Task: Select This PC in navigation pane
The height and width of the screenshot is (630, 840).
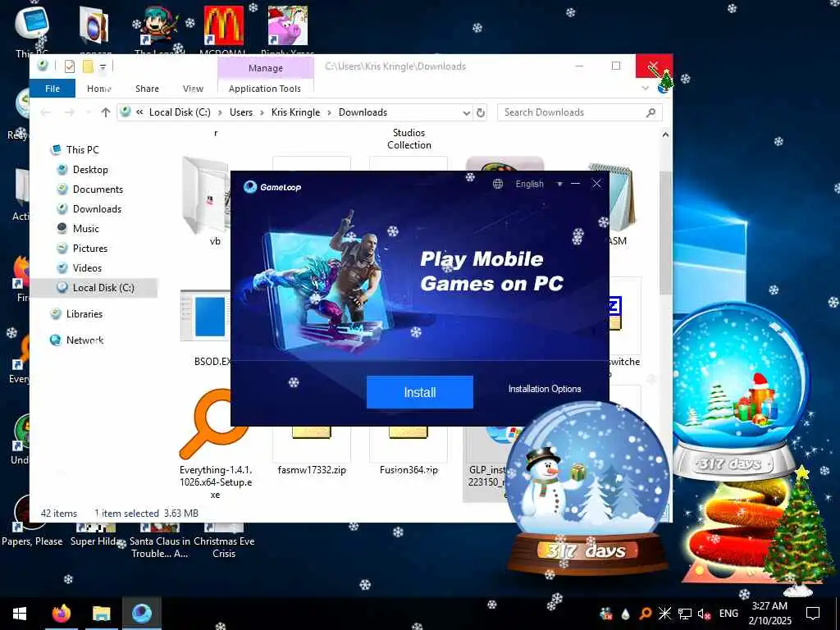Action: (83, 149)
